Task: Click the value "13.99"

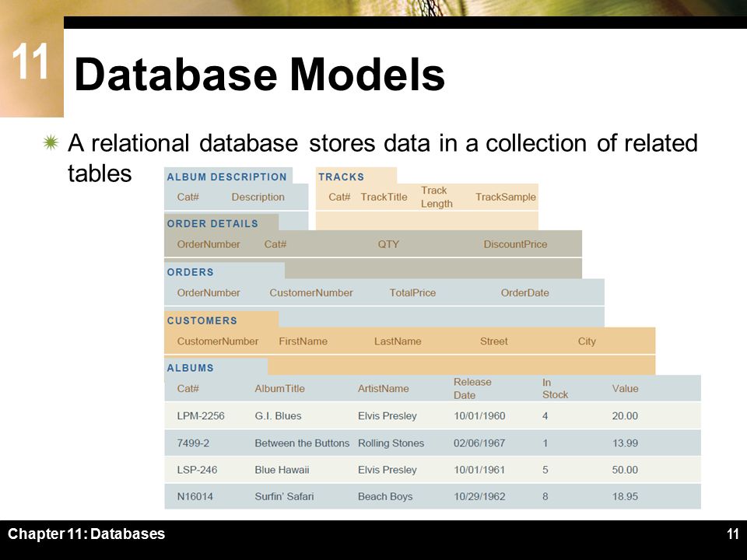Action: (x=625, y=443)
